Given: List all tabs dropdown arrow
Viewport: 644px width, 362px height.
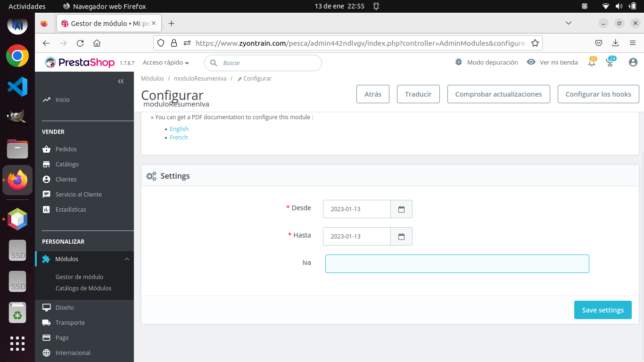Looking at the screenshot, I should pyautogui.click(x=569, y=23).
